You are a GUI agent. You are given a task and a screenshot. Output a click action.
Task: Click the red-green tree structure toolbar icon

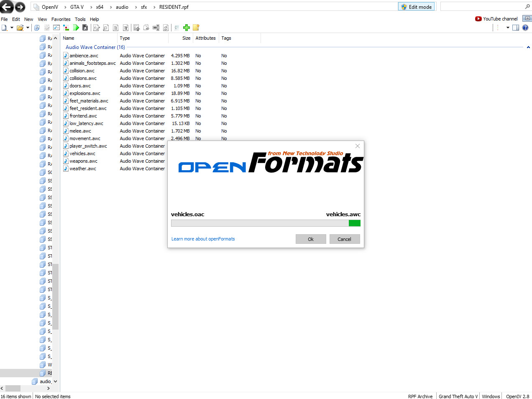pyautogui.click(x=66, y=28)
